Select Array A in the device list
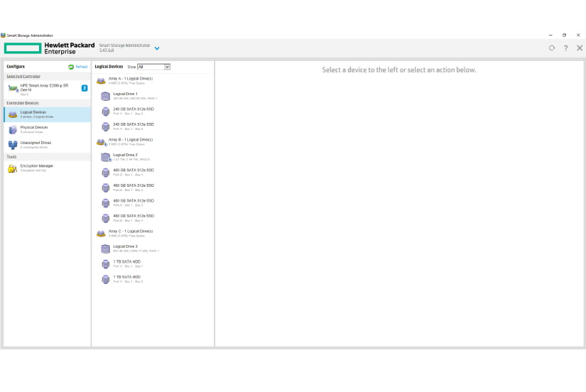Viewport: 586px width, 392px height. (x=153, y=81)
